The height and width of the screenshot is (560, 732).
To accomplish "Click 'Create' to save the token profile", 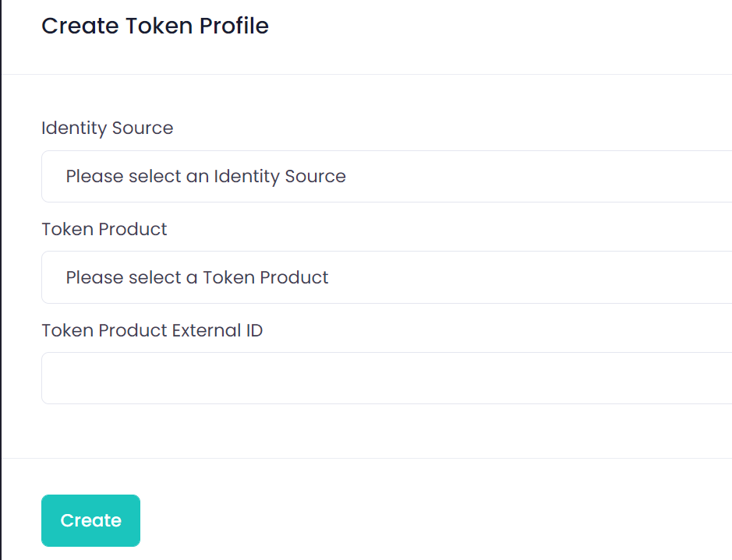I will click(90, 520).
